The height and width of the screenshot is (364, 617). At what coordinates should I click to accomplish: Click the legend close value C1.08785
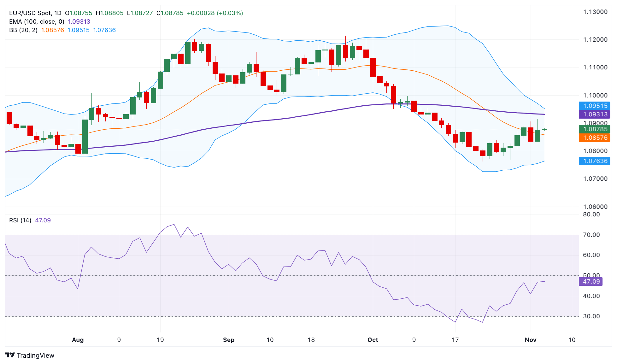click(170, 13)
